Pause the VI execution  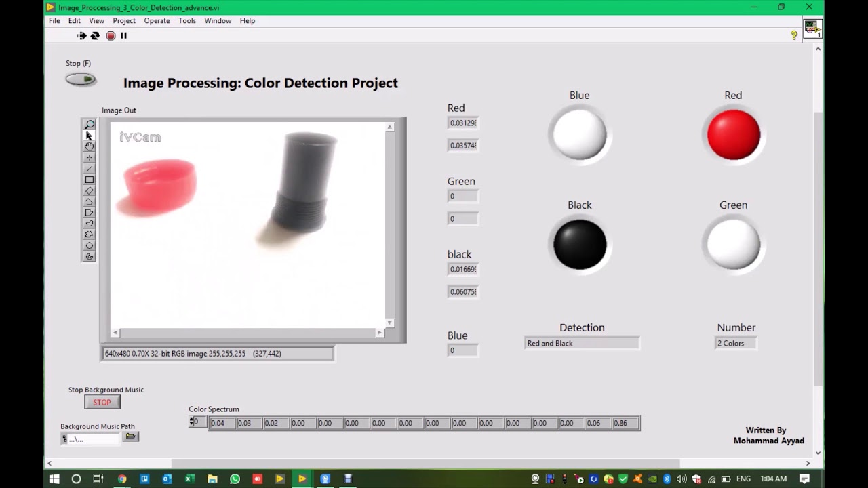tap(123, 35)
